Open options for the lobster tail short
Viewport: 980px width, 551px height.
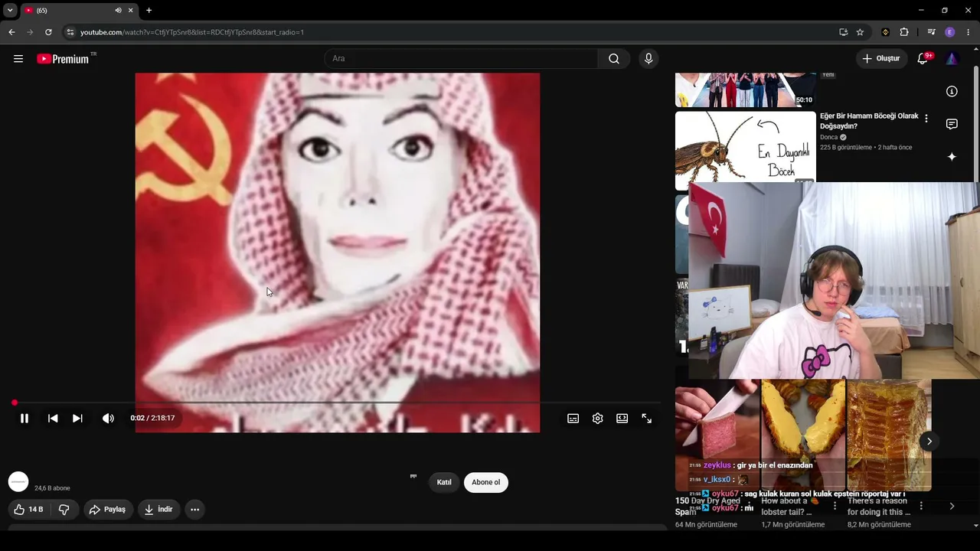(835, 506)
